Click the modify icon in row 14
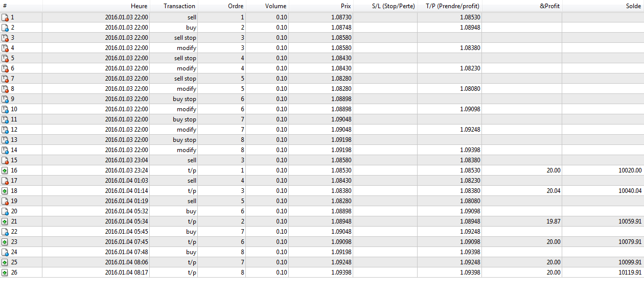This screenshot has width=644, height=296. tap(5, 150)
